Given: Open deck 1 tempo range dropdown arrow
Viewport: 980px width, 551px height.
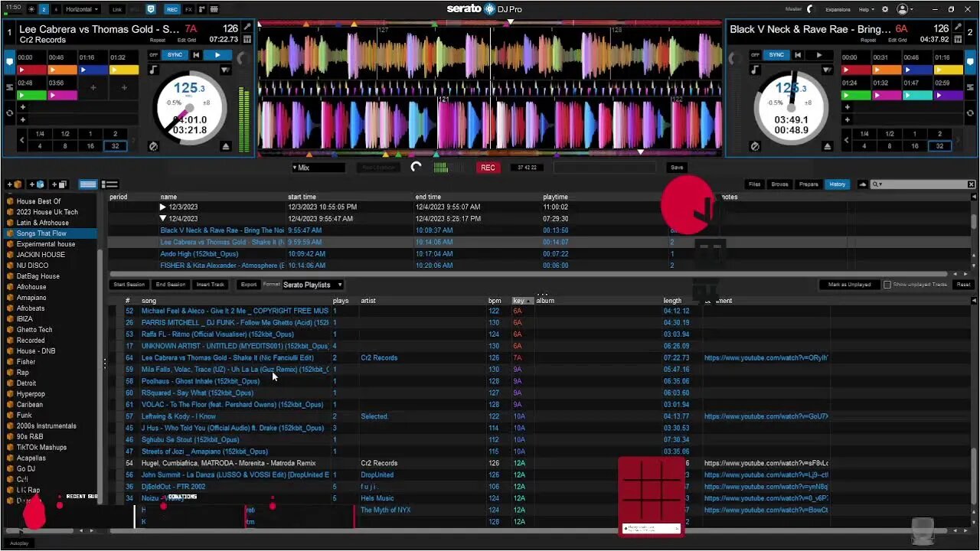Looking at the screenshot, I should point(225,70).
